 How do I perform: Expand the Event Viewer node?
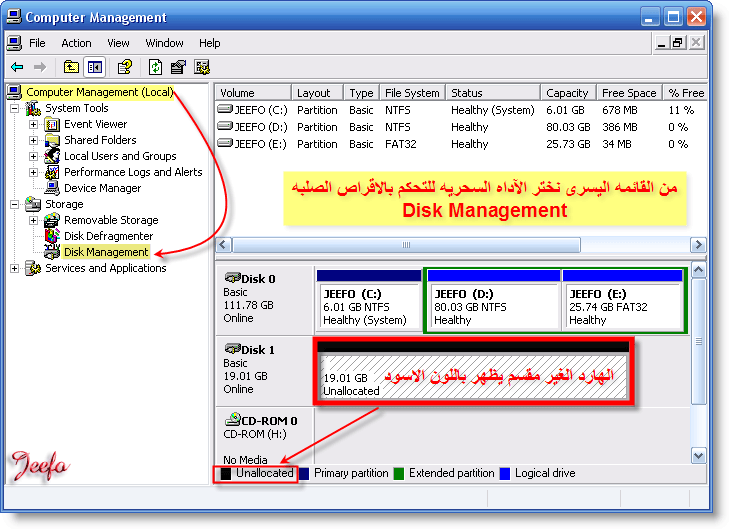33,125
